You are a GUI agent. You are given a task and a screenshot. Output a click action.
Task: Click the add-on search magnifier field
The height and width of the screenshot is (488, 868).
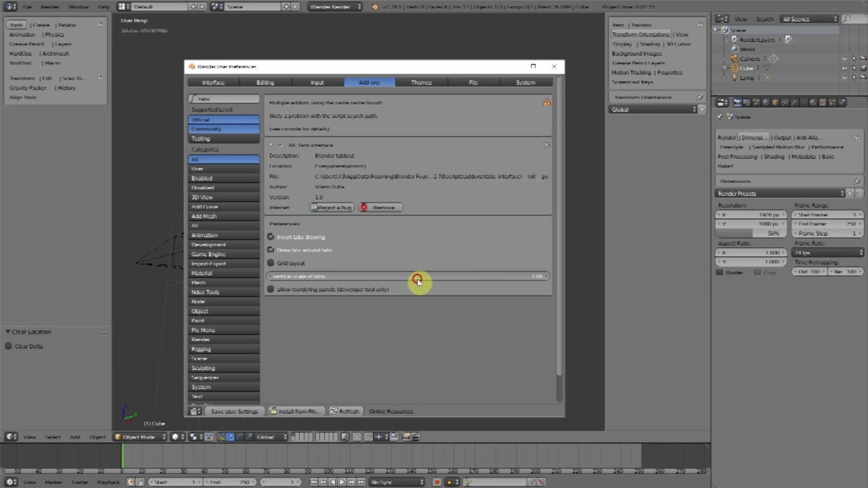coord(224,99)
